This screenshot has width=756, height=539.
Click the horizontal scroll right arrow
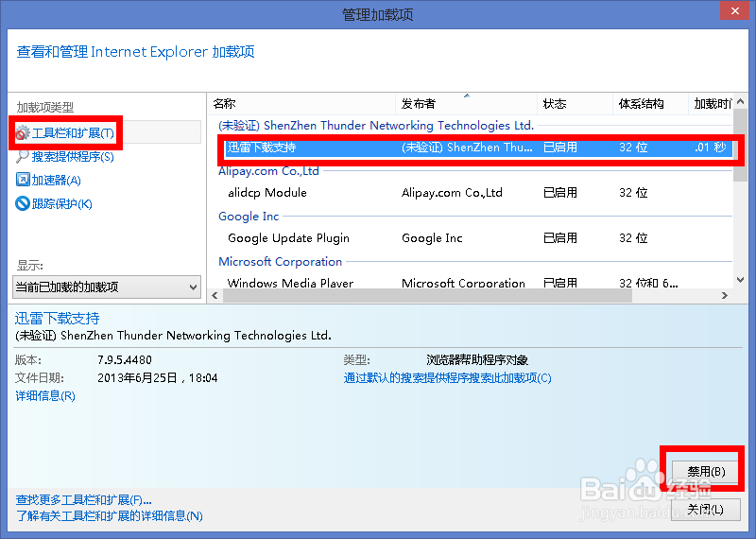(x=725, y=296)
